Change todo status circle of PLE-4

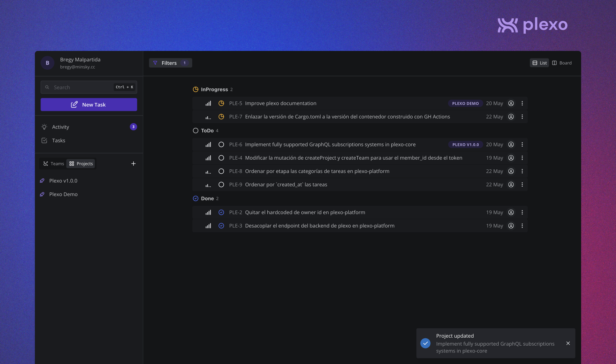click(x=221, y=158)
